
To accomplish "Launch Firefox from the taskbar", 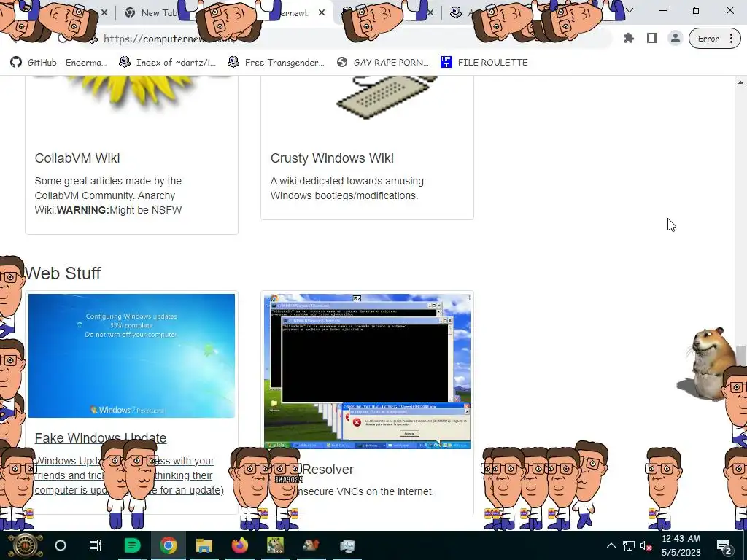I will pyautogui.click(x=239, y=545).
